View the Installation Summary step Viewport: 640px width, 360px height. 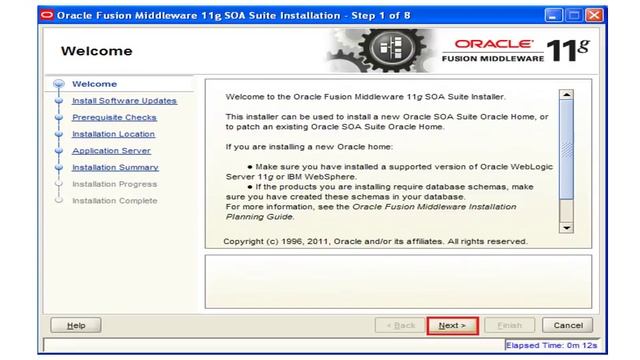[115, 168]
